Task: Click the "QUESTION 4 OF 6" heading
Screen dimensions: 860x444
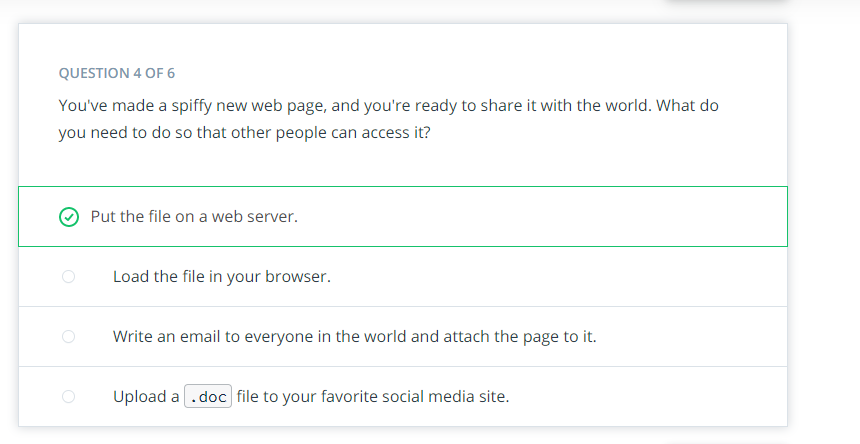Action: point(117,73)
